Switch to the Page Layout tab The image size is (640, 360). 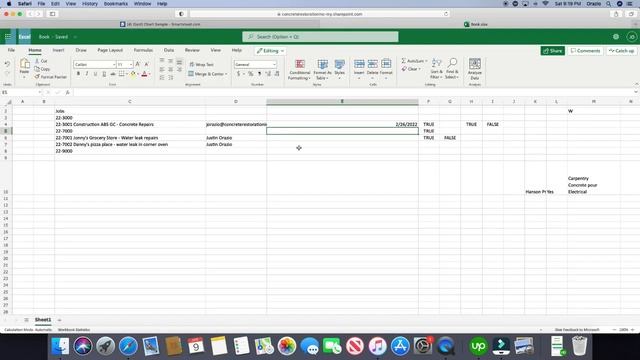(x=110, y=50)
